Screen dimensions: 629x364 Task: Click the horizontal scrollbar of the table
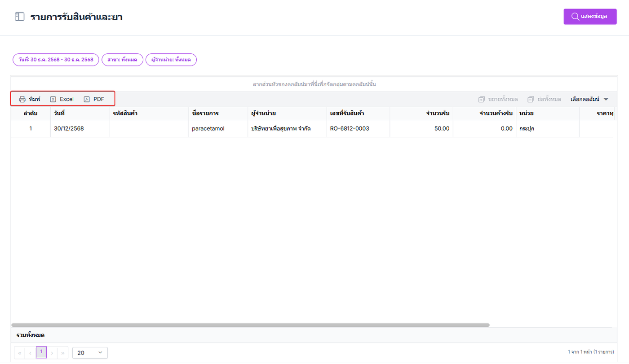250,325
